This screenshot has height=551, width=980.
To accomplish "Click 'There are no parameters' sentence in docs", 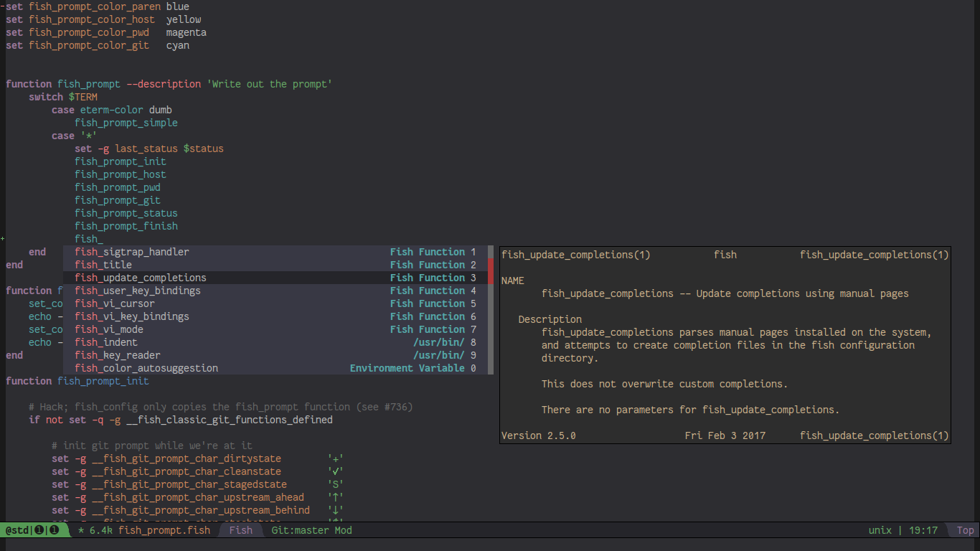I will (x=691, y=410).
